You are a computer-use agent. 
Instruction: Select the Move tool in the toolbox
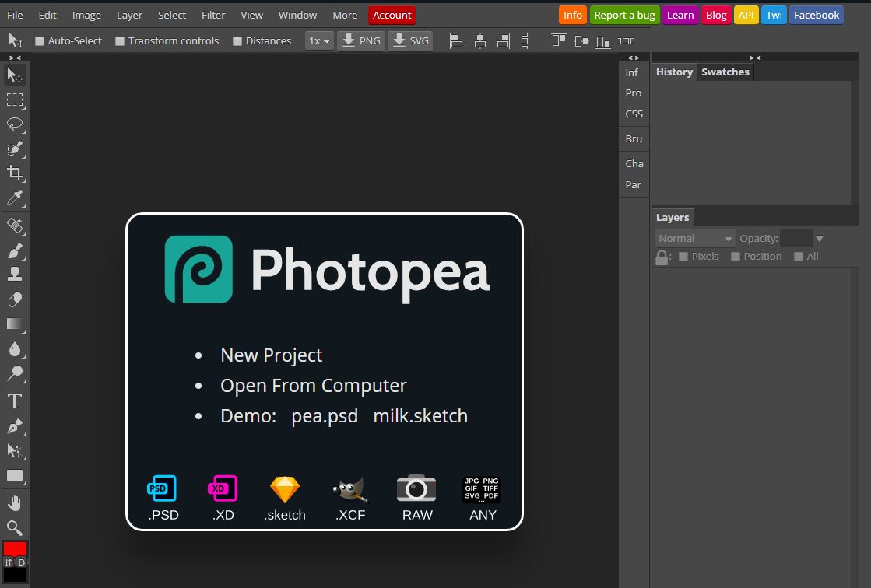click(x=15, y=75)
